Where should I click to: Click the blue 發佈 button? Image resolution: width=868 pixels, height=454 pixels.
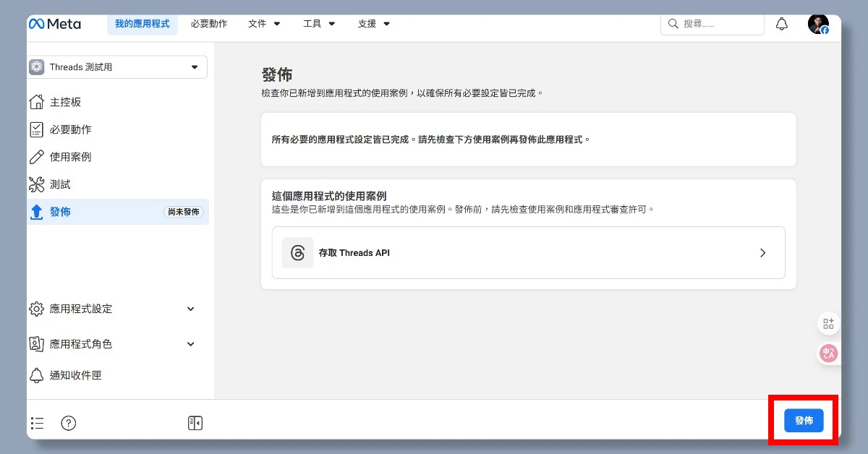[804, 420]
